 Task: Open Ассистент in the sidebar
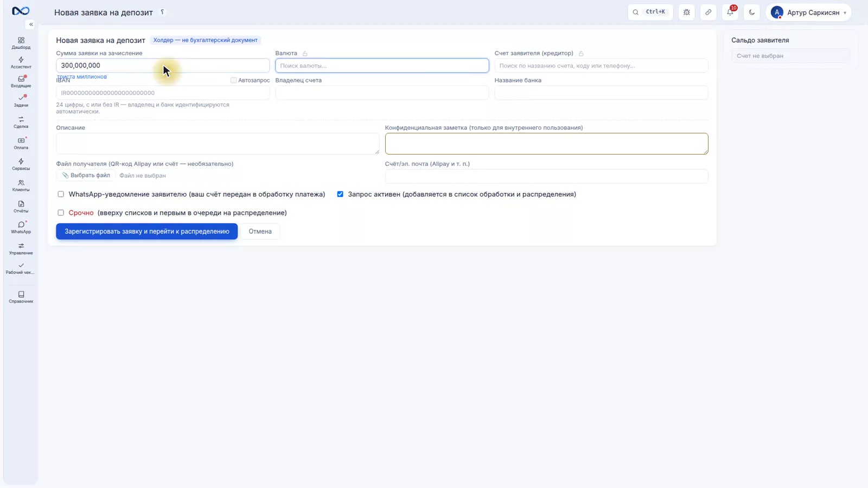21,63
